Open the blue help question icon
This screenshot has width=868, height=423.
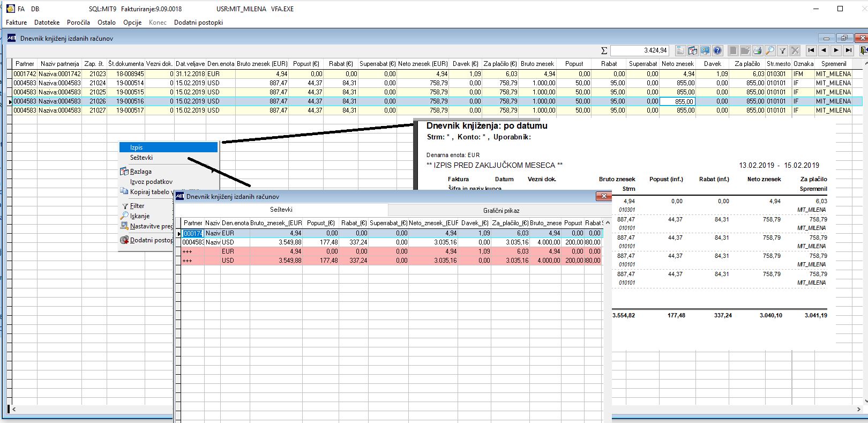tap(718, 50)
